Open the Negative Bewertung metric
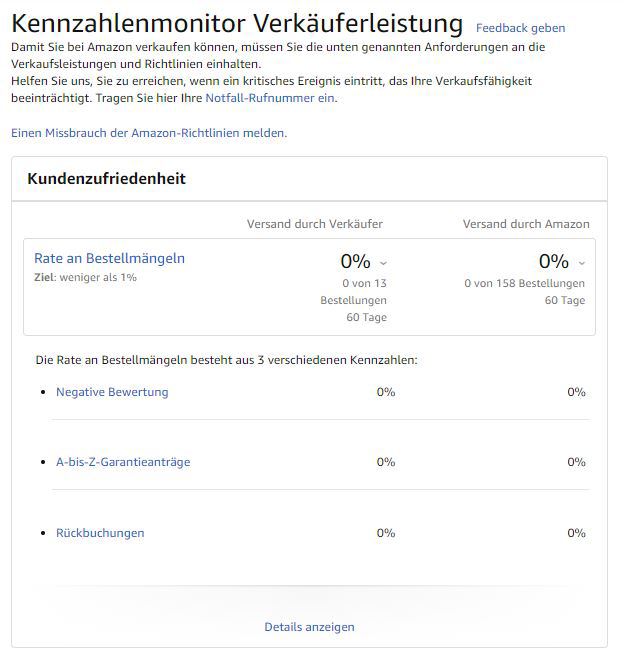This screenshot has height=664, width=627. (112, 392)
